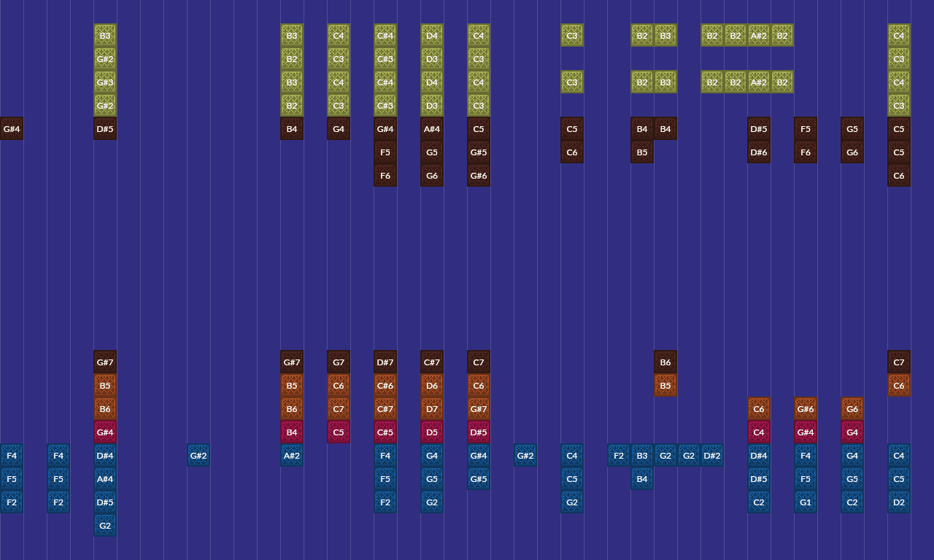Screen dimensions: 934x560
Task: Select the blue A#2 note block
Action: (x=292, y=456)
